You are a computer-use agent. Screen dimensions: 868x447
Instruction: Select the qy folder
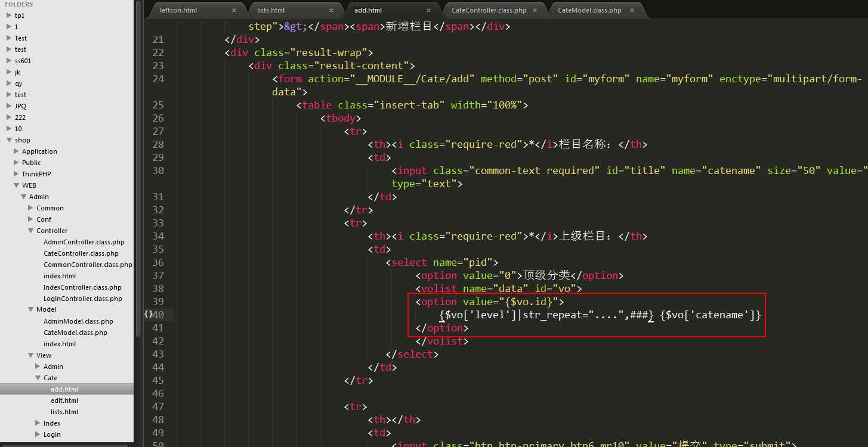pos(18,83)
